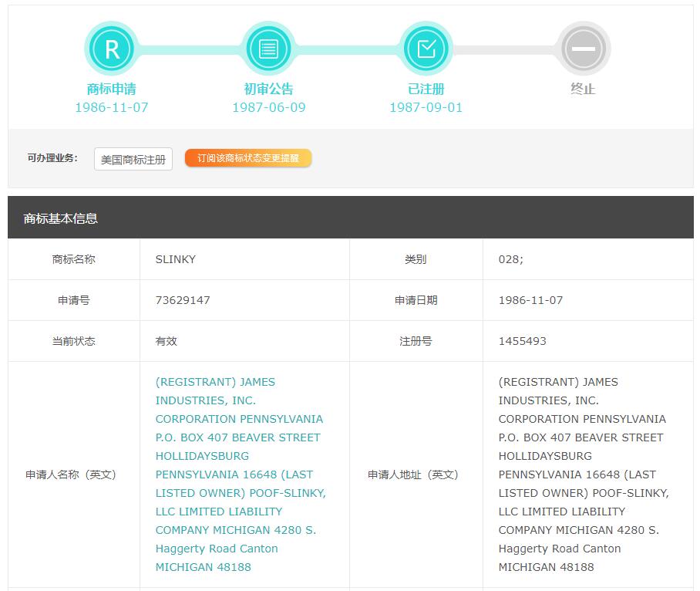Click the 申请日期 label

(x=416, y=300)
